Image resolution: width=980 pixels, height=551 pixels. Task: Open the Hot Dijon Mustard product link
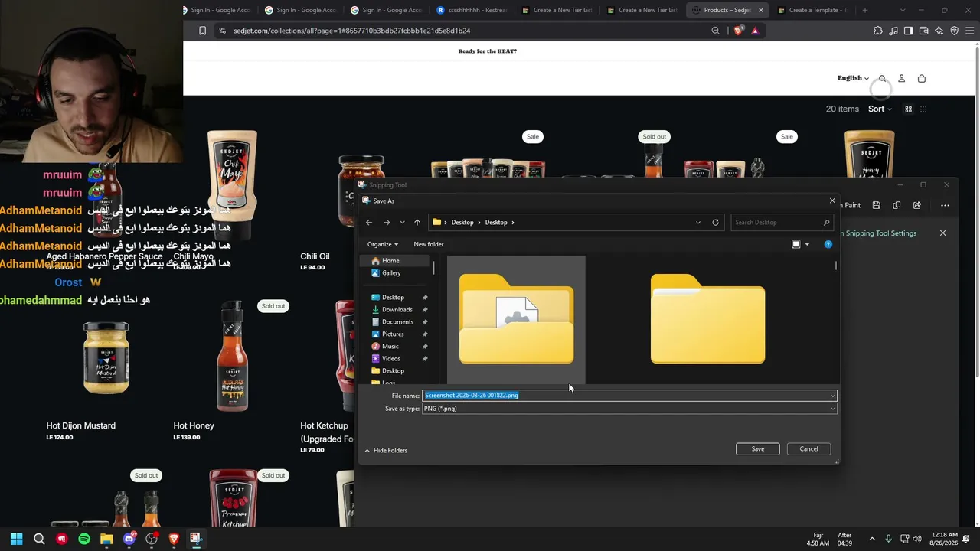point(80,425)
